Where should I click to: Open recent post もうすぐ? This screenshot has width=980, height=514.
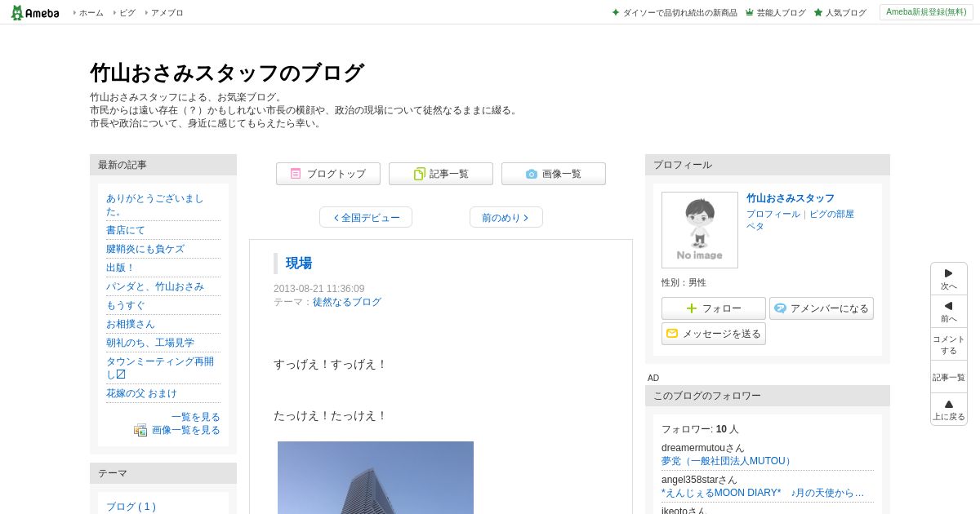click(x=126, y=305)
